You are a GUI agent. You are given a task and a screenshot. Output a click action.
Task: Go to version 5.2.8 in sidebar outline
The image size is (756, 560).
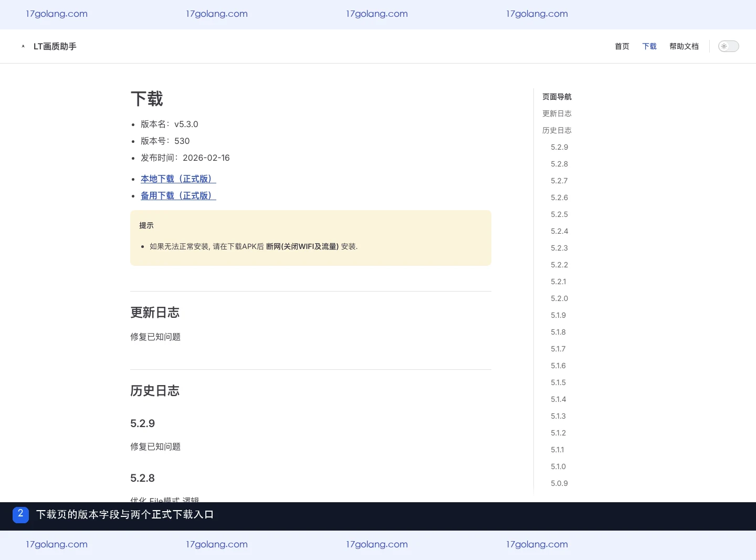click(x=559, y=164)
